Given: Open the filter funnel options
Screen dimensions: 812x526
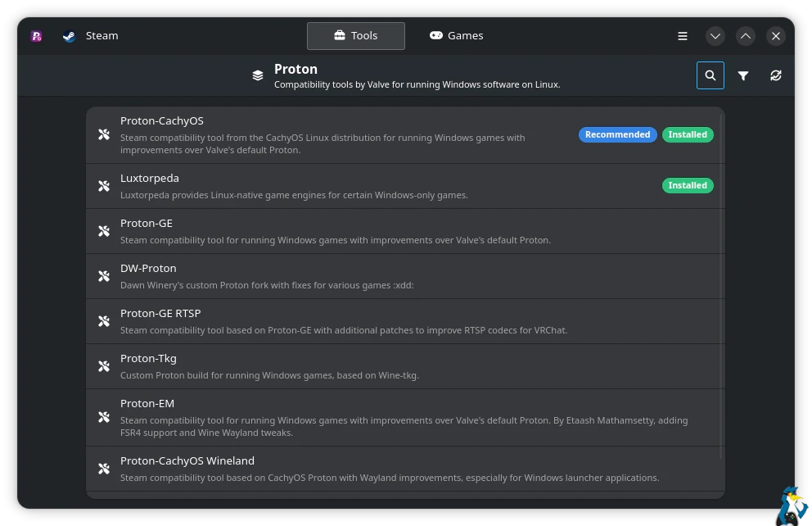Looking at the screenshot, I should click(x=743, y=75).
